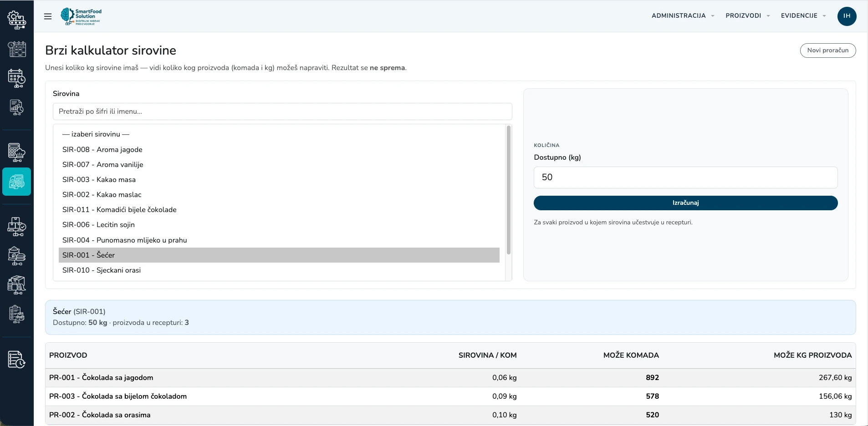
Task: Click the MOŽE KOMADA column header
Action: click(x=631, y=355)
